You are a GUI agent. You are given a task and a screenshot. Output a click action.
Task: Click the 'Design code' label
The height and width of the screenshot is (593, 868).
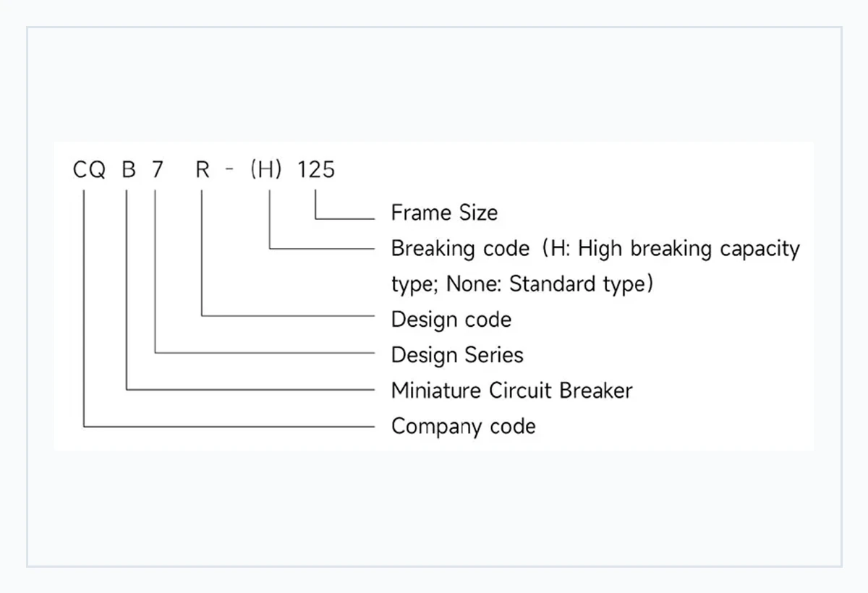tap(451, 320)
